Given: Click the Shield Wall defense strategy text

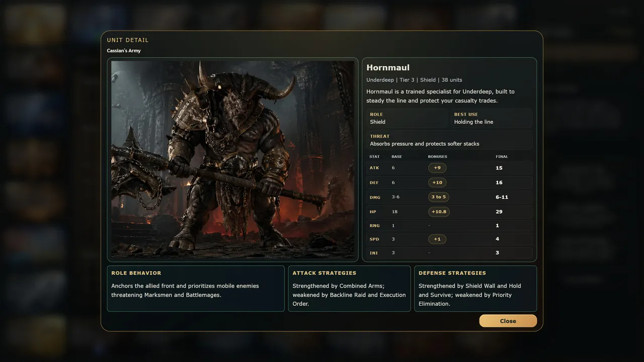Looking at the screenshot, I should click(x=476, y=286).
